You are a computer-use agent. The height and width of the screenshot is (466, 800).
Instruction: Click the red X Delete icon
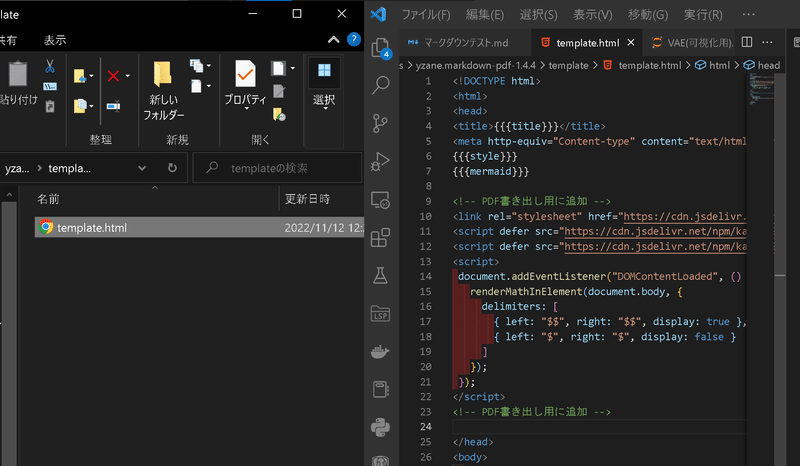click(x=113, y=76)
